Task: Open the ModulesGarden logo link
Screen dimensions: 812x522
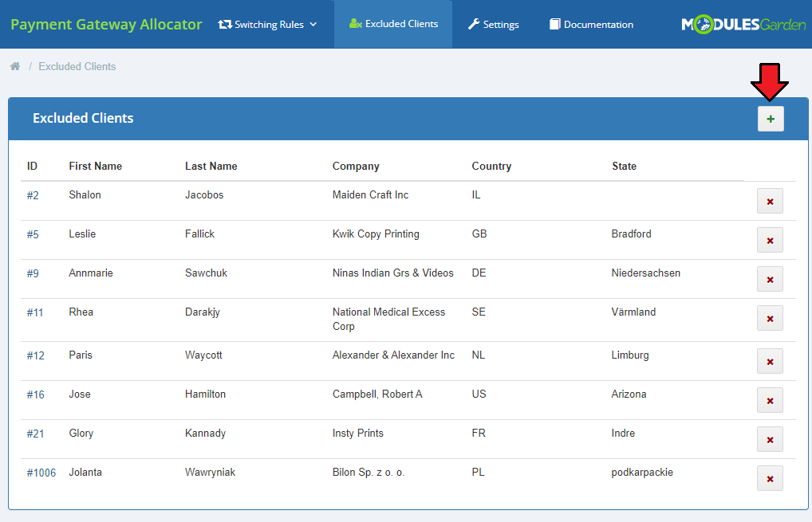Action: tap(743, 25)
